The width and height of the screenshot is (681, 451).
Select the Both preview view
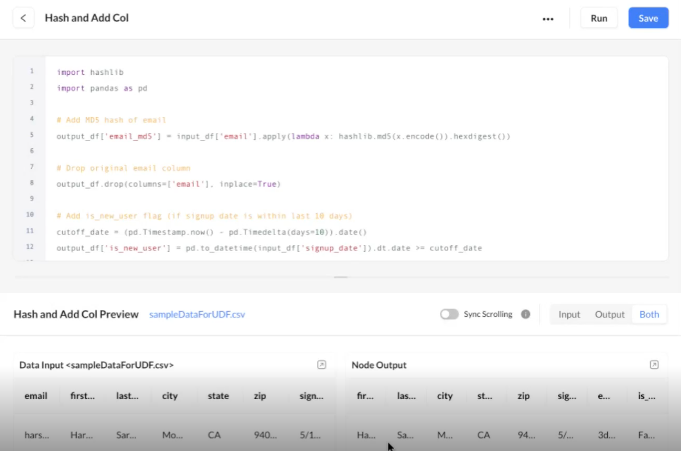coord(649,314)
